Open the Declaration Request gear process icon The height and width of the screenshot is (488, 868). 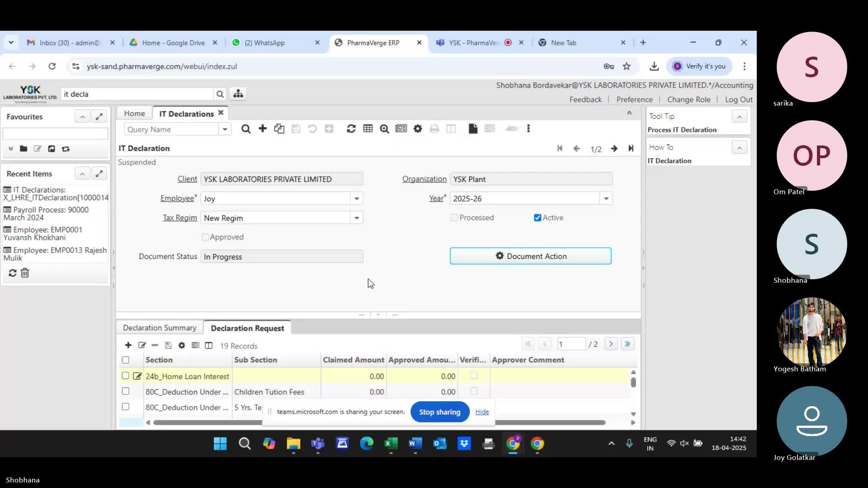(182, 345)
